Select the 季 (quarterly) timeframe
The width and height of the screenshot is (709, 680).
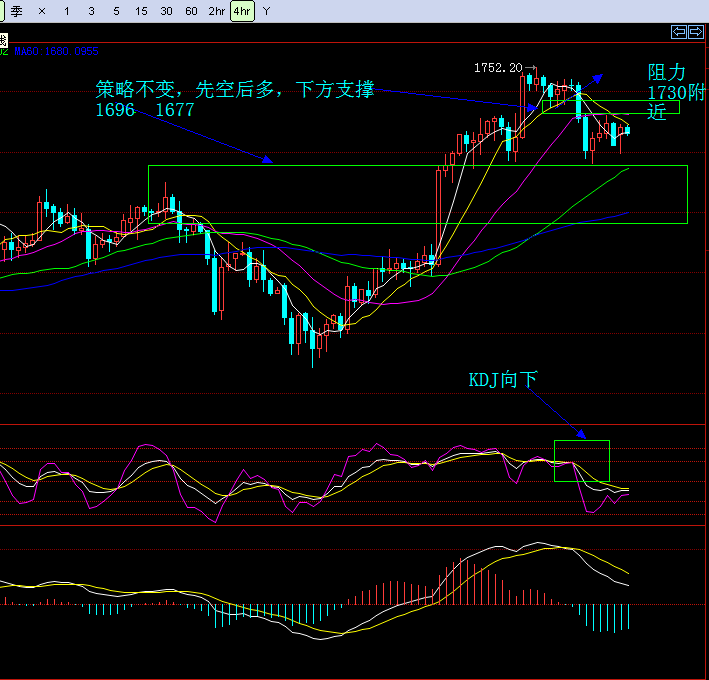pyautogui.click(x=17, y=11)
